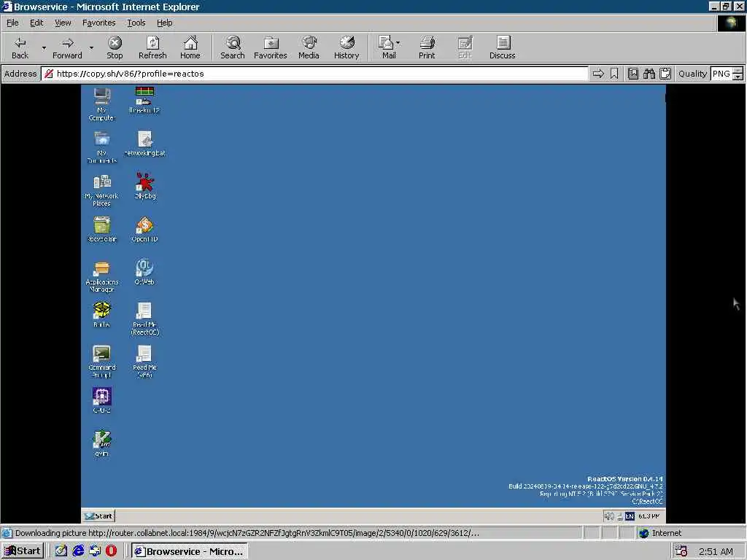Select the gVim desktop icon
747x560 pixels.
point(101,443)
